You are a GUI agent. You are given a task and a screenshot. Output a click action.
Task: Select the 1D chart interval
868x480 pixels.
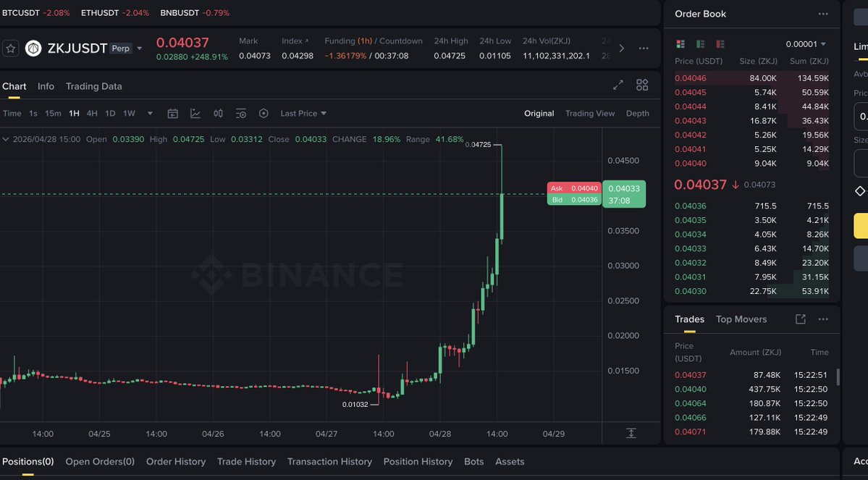[x=110, y=114]
